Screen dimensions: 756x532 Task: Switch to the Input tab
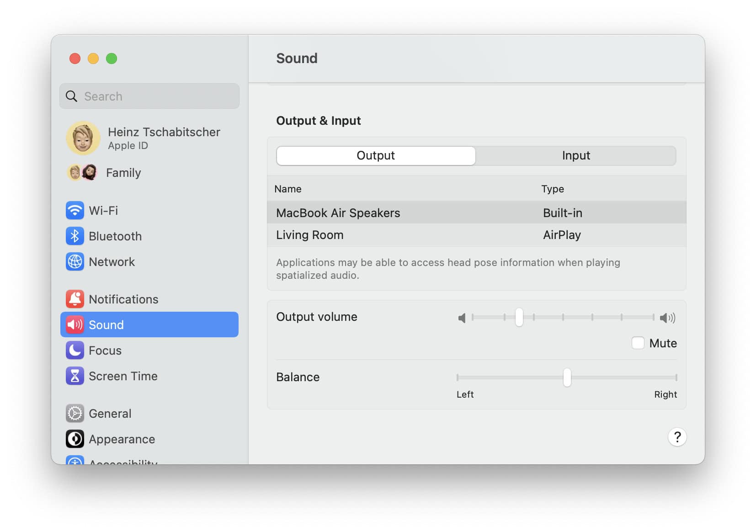coord(576,155)
